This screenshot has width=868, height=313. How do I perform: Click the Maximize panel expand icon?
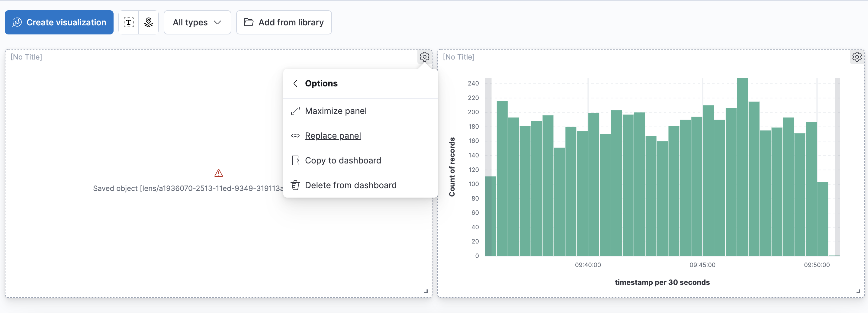[295, 111]
